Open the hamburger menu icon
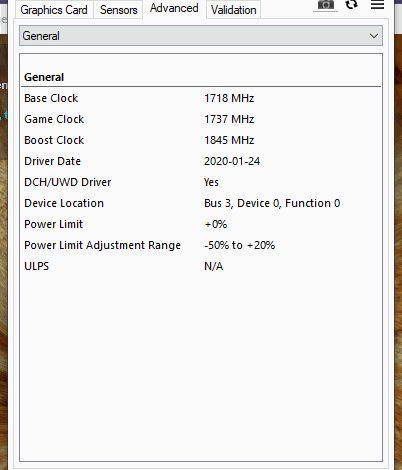This screenshot has width=402, height=470. coord(377,5)
